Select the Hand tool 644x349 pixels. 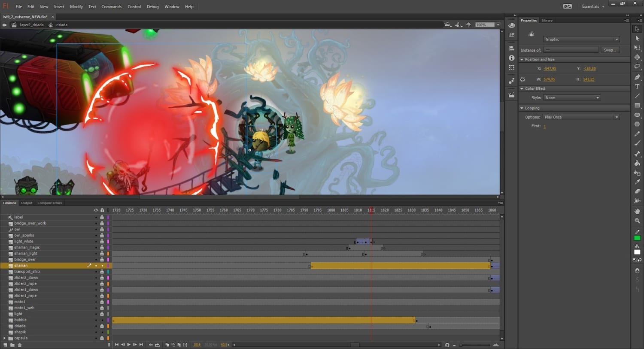point(637,211)
